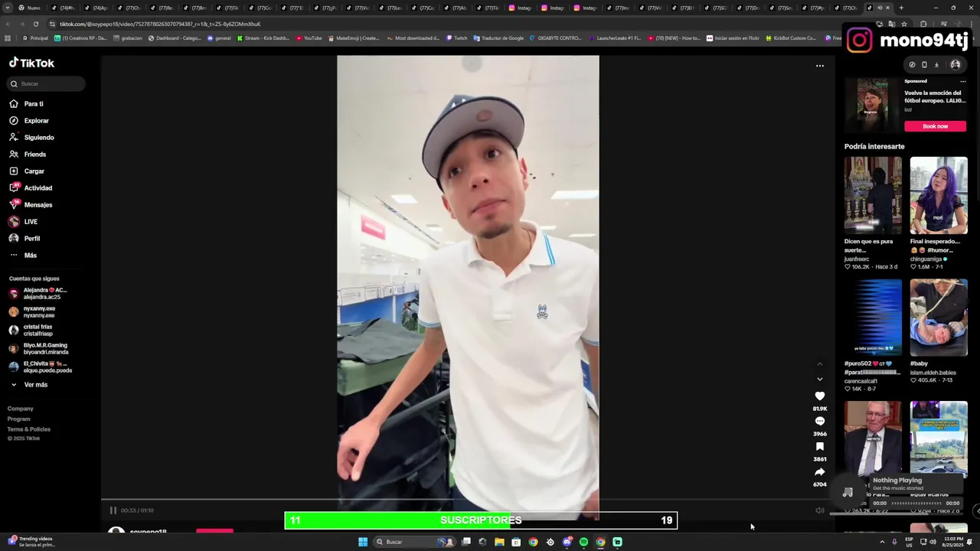
Task: Open the Twitch bookmark
Action: coord(456,37)
